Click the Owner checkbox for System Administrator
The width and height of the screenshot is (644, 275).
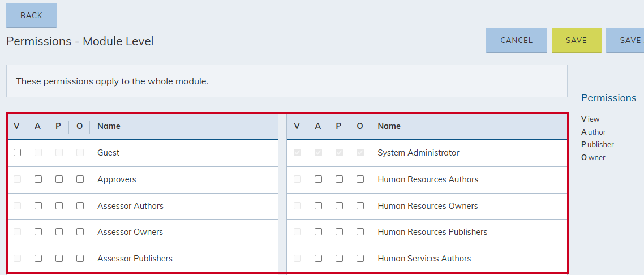[x=360, y=153]
